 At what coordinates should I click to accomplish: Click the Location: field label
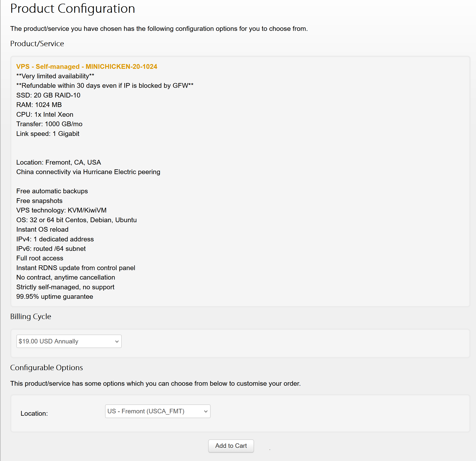coord(34,413)
